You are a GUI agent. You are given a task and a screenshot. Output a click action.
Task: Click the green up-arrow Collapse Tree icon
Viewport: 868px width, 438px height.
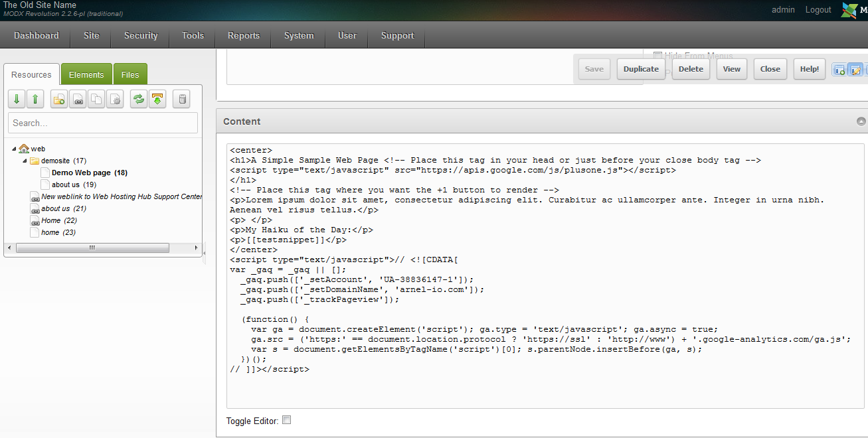point(35,100)
